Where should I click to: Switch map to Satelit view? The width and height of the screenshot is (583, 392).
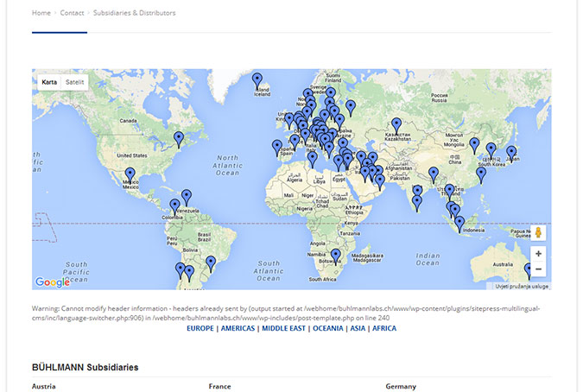(75, 82)
